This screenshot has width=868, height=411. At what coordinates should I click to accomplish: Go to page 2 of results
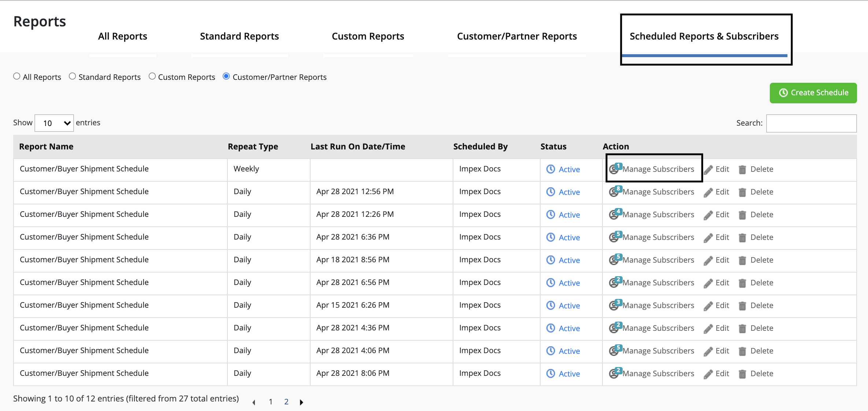(286, 402)
